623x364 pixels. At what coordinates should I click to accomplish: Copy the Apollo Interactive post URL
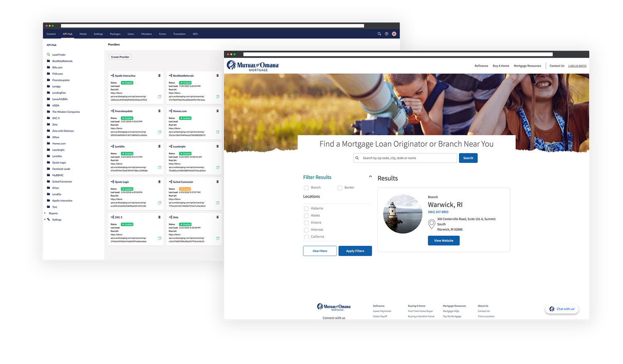tap(159, 97)
